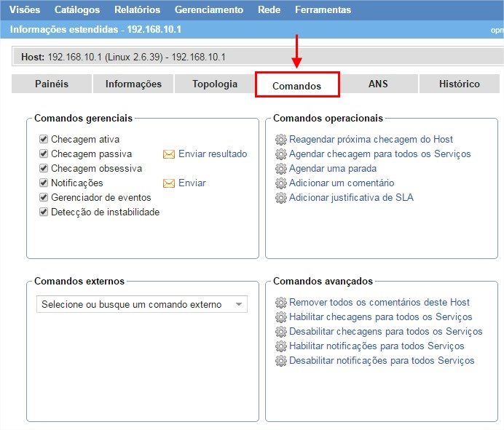Click Agendar checagem para todos os Serviços link
Screen dimensions: 504x430
379,154
